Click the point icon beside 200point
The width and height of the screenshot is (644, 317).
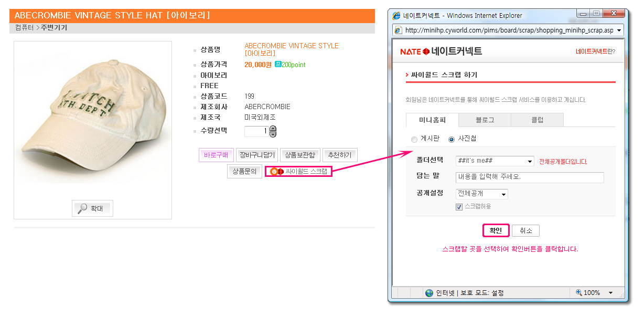point(278,65)
